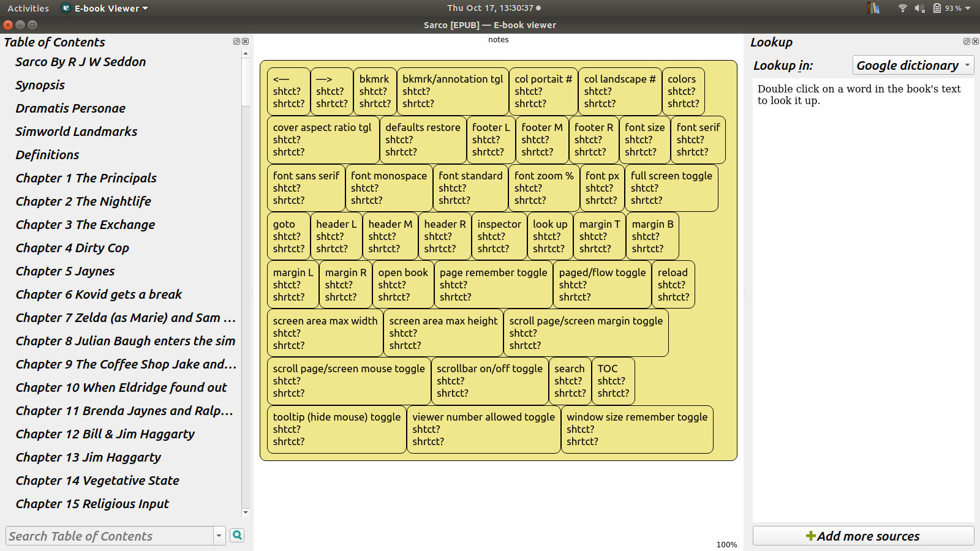Image resolution: width=980 pixels, height=551 pixels.
Task: Jump to Chapter 12 Bill & Jim Haggarty
Action: point(105,434)
